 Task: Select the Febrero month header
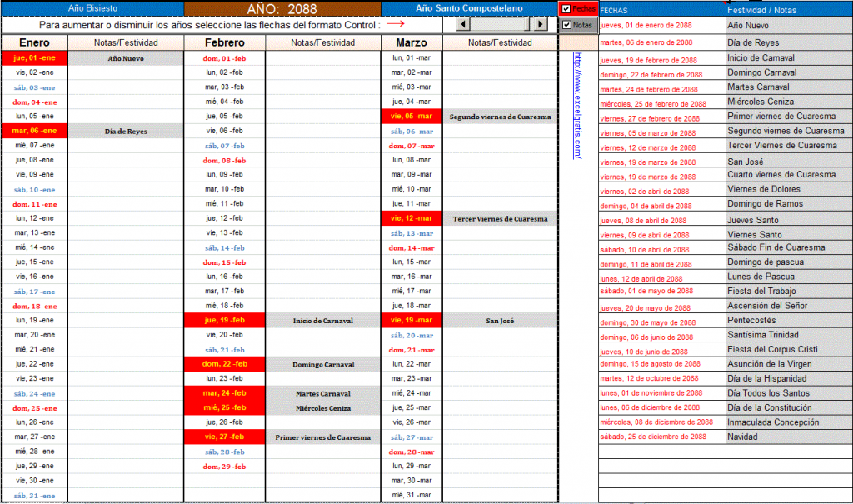[225, 42]
